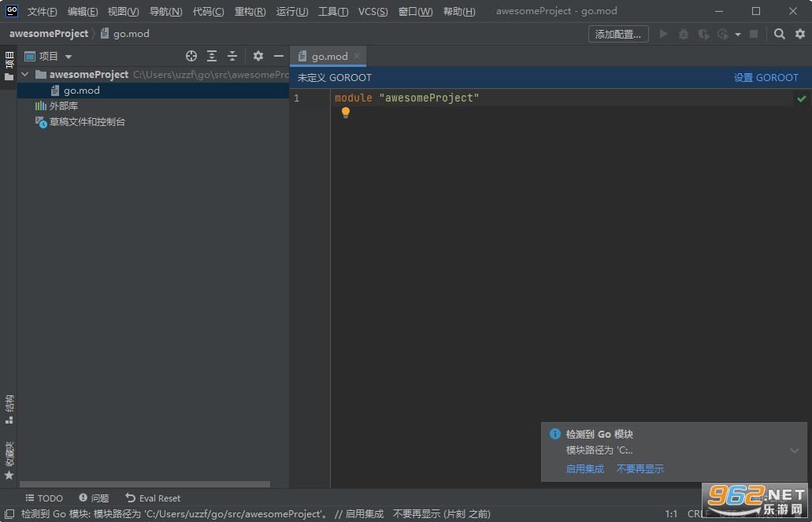Click the expand all icon in project panel
812x522 pixels.
[212, 56]
